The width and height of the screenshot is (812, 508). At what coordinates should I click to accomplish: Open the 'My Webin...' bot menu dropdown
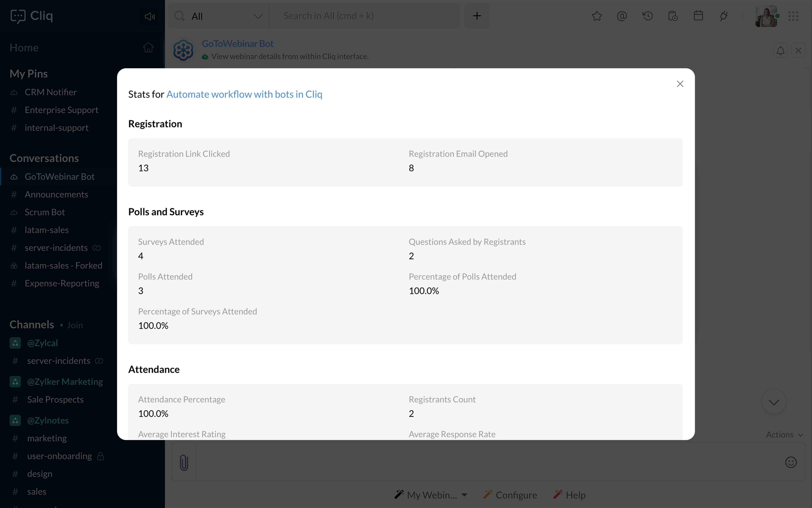click(431, 495)
